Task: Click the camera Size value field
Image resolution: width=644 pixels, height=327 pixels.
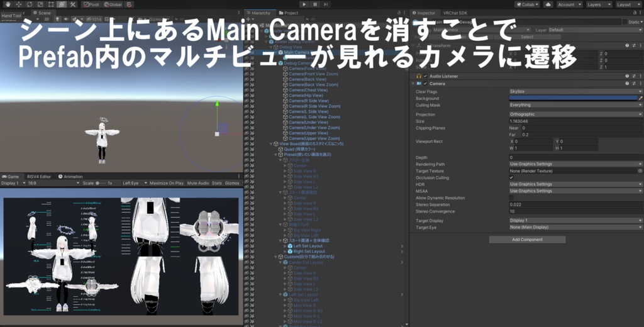Action: (x=576, y=121)
